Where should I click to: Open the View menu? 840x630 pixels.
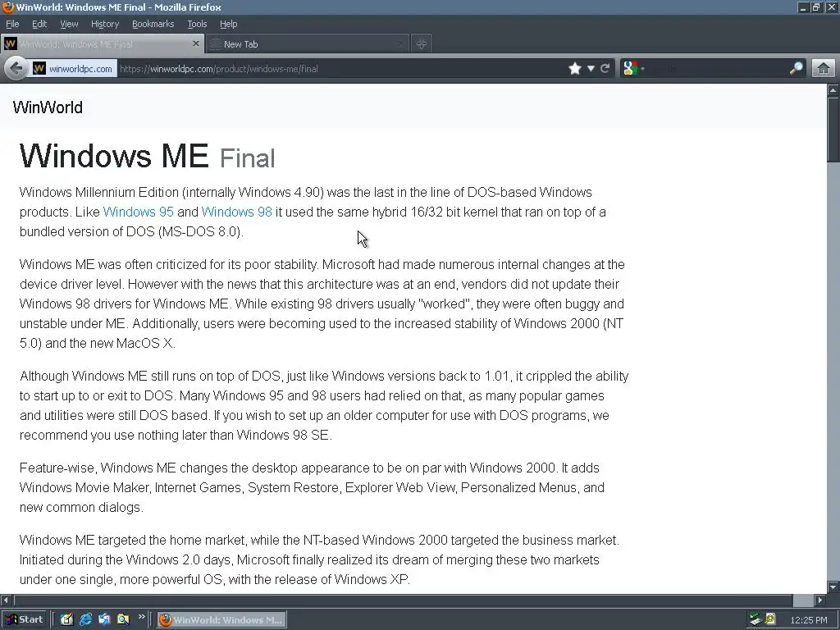[x=69, y=24]
